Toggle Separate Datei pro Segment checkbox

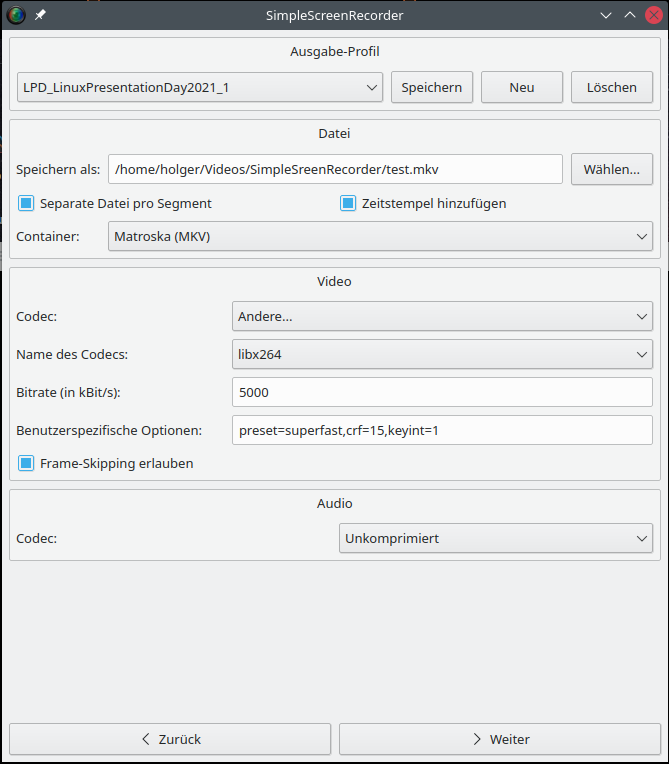(27, 203)
